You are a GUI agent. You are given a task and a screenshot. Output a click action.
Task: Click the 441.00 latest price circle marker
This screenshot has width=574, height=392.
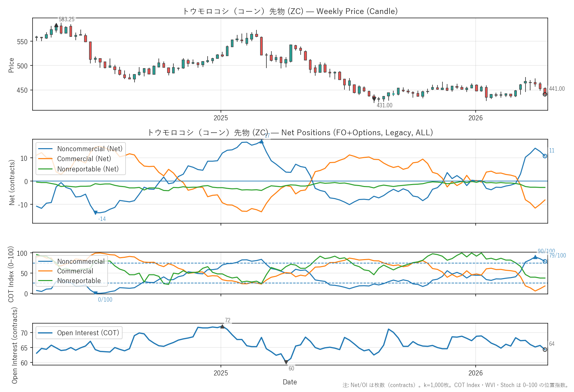coord(545,94)
